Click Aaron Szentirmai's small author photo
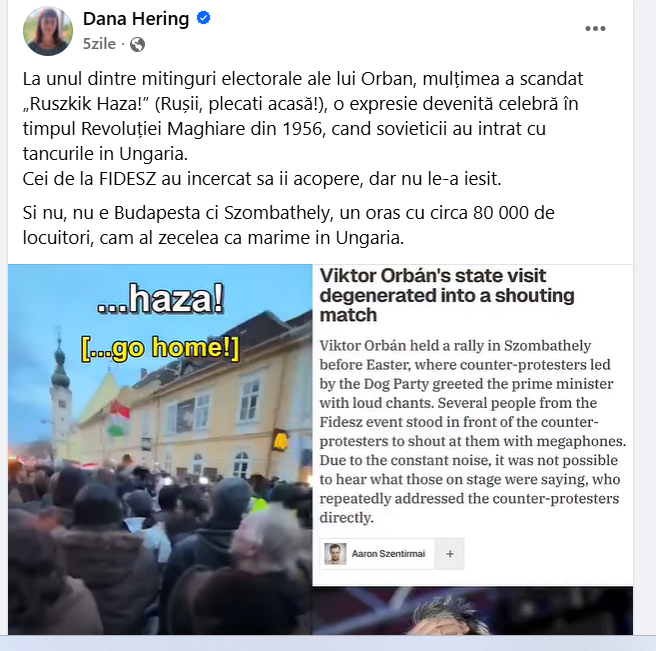 (335, 554)
